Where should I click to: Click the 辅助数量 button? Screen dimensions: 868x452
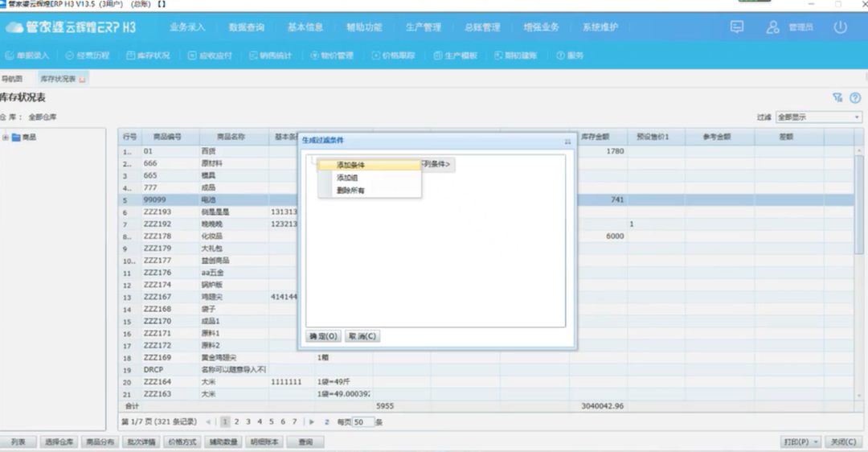pyautogui.click(x=223, y=442)
